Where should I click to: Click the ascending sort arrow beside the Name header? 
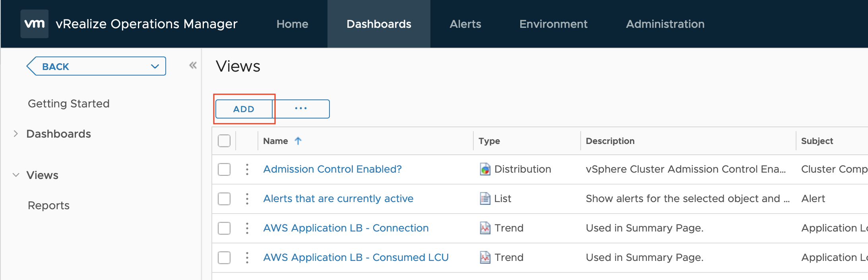click(298, 141)
